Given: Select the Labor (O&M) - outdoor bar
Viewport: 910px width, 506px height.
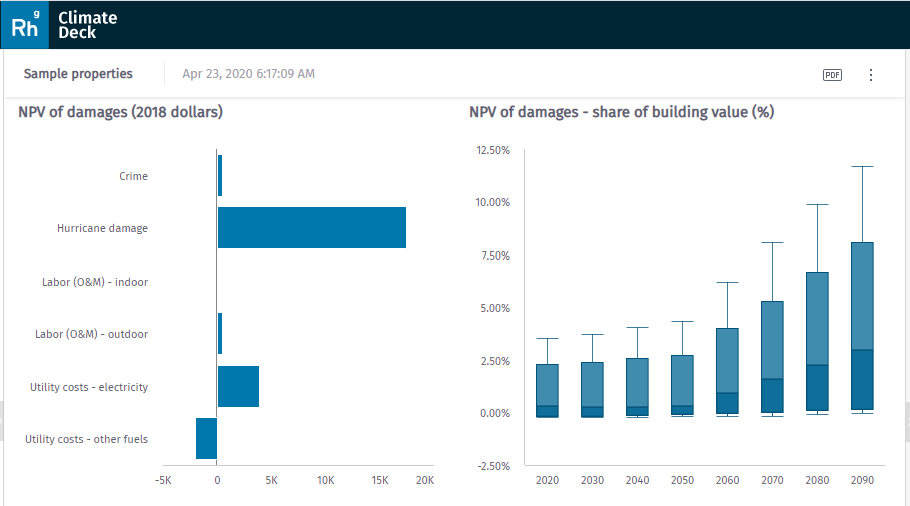Looking at the screenshot, I should coord(220,333).
